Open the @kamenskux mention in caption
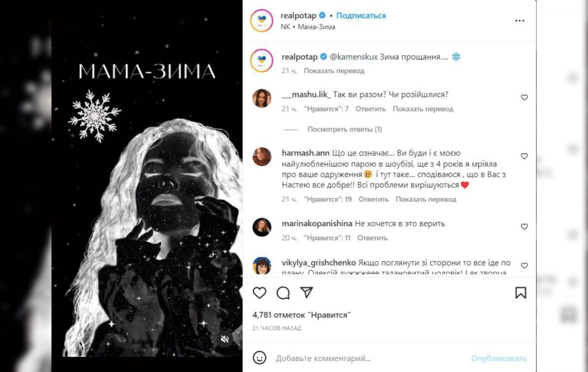The height and width of the screenshot is (372, 588). point(354,57)
